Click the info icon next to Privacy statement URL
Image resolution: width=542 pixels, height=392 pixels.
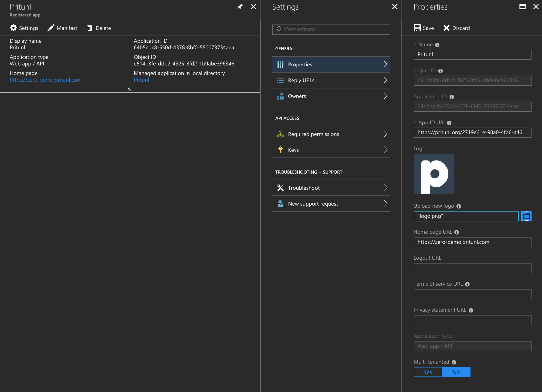(x=471, y=310)
